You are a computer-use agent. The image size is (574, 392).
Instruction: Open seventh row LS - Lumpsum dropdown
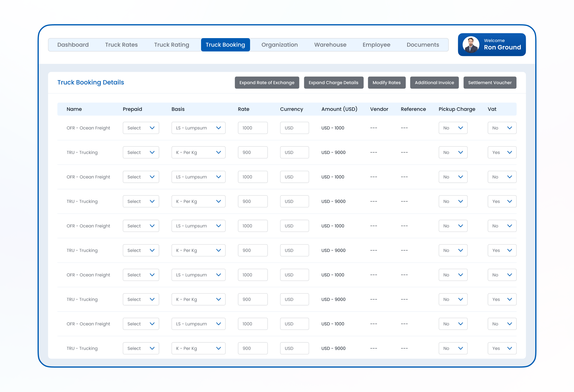click(x=198, y=275)
